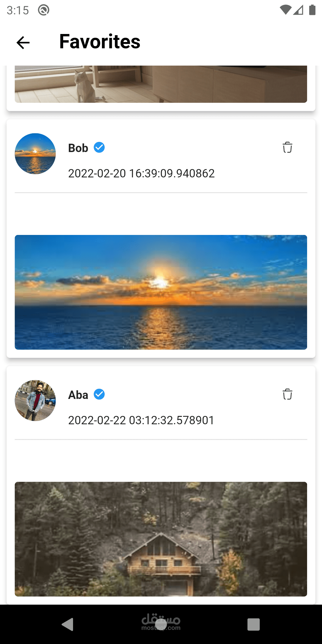The height and width of the screenshot is (644, 322).
Task: Open Aba's profile avatar photo
Action: (x=35, y=400)
